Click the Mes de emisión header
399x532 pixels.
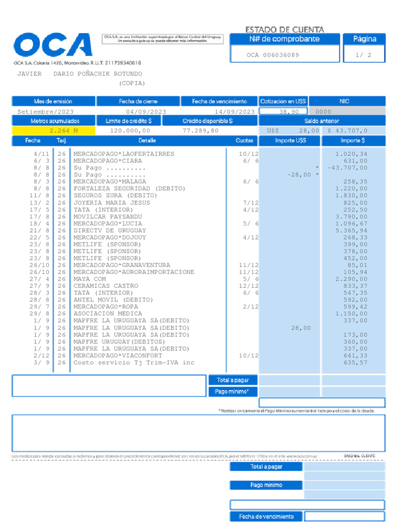point(54,101)
